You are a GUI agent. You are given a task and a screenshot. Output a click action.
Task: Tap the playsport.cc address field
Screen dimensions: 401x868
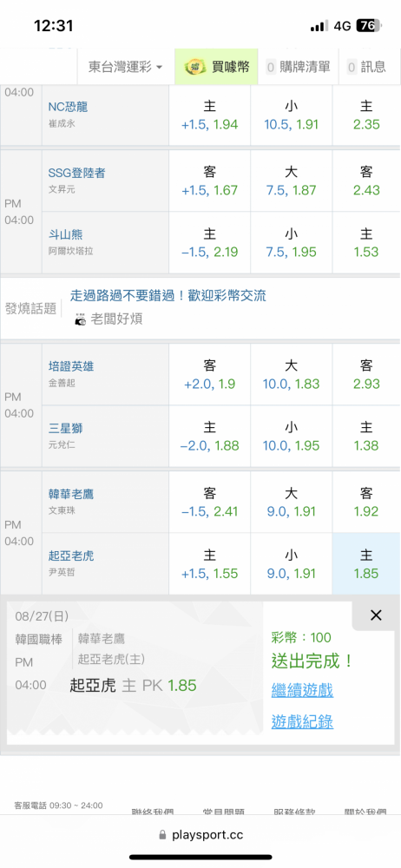[x=200, y=835]
